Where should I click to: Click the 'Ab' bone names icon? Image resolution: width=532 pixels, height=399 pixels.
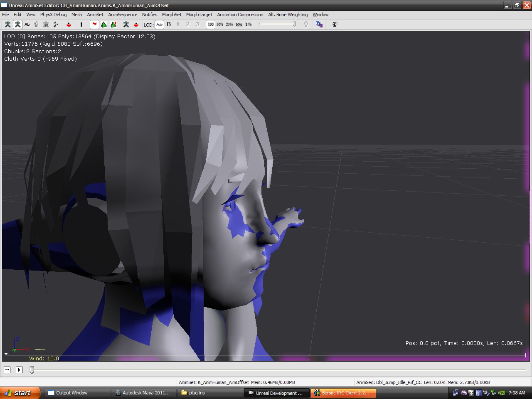point(27,25)
